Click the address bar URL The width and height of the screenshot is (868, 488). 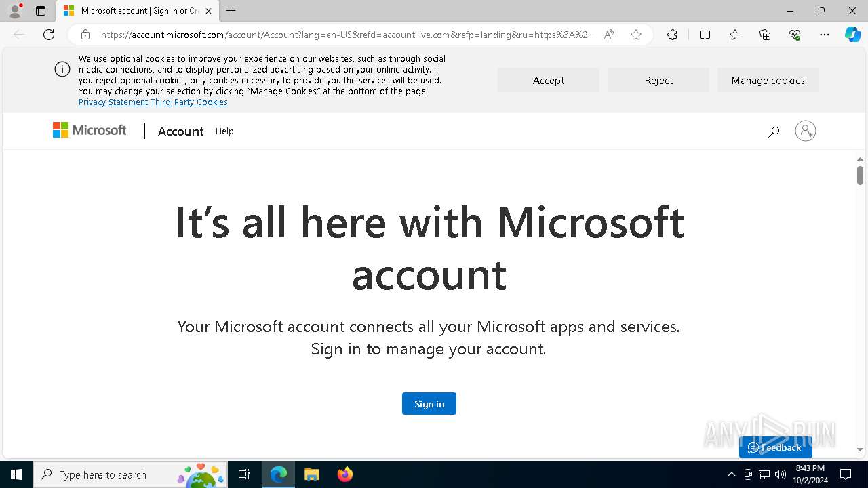pos(347,35)
